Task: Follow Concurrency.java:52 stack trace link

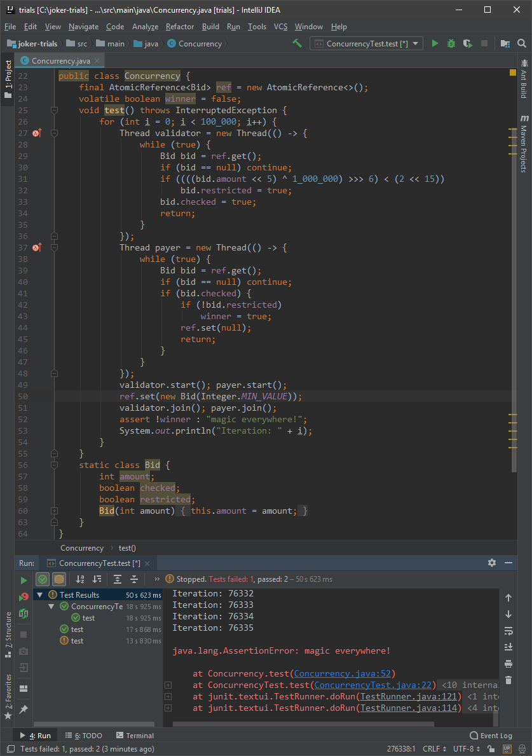Action: click(343, 673)
